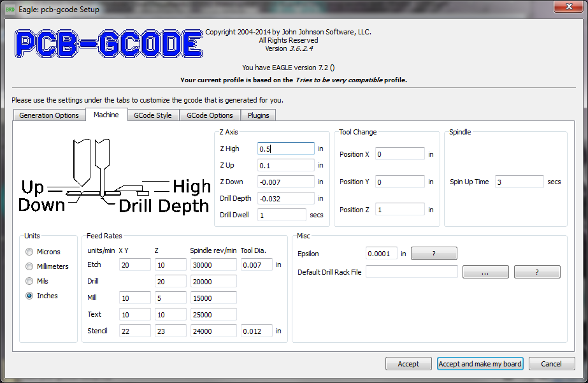
Task: Click the BRD icon in title bar
Action: click(x=10, y=10)
